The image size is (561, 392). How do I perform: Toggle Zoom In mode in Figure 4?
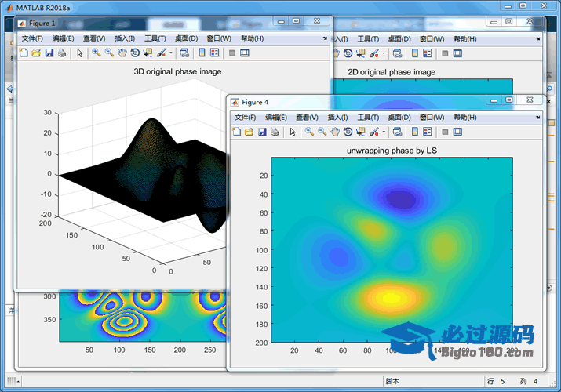[x=309, y=132]
